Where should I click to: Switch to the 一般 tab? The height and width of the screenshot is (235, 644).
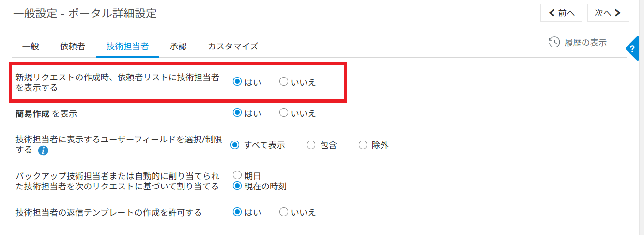pos(31,47)
